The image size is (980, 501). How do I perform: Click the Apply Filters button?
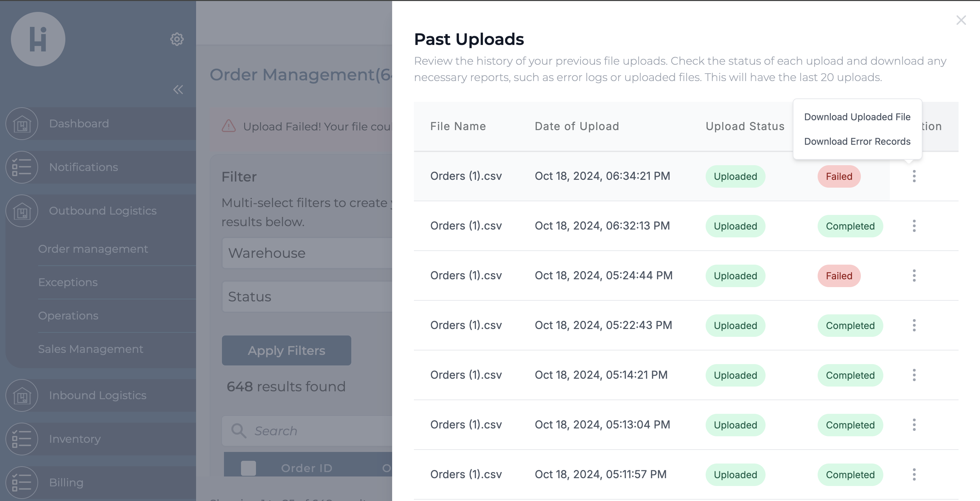coord(287,350)
